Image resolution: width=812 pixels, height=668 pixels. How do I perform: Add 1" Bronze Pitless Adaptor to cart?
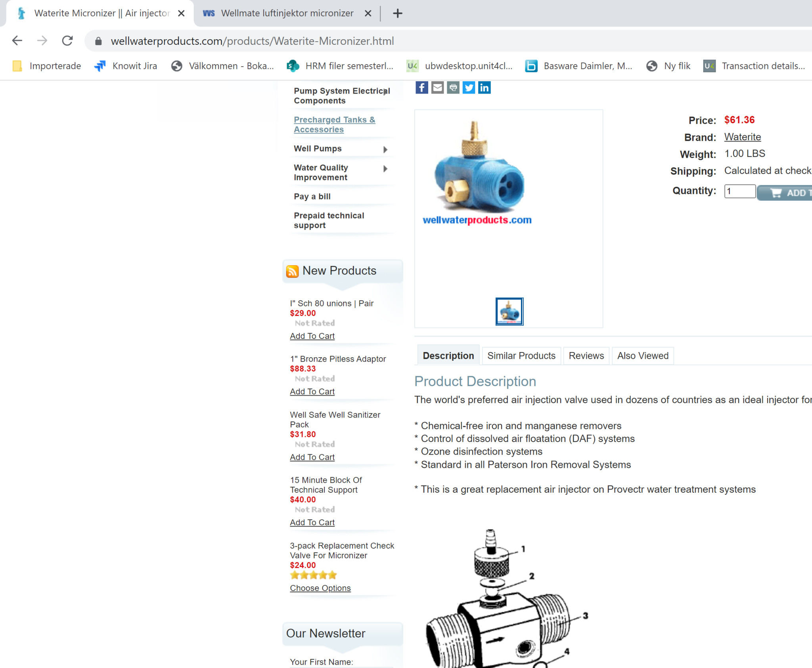(x=312, y=391)
